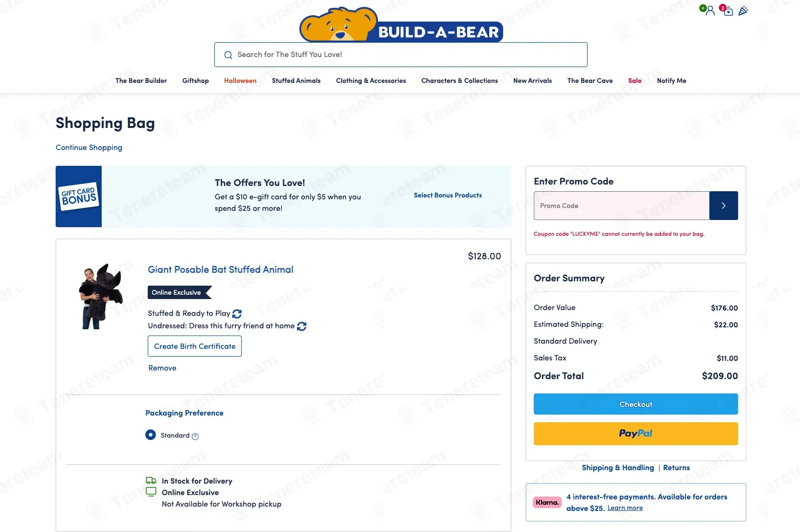This screenshot has width=800, height=532.
Task: Click the Klarna logo badge
Action: point(547,502)
